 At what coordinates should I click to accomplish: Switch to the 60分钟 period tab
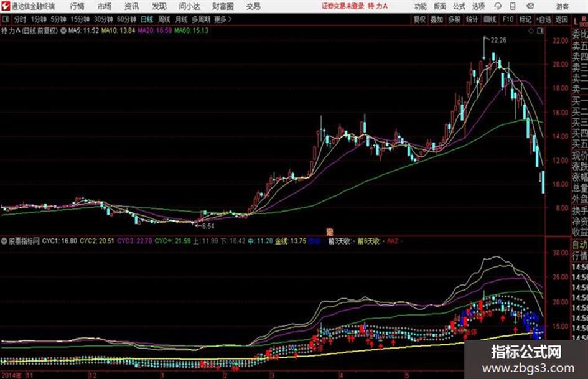(x=127, y=19)
